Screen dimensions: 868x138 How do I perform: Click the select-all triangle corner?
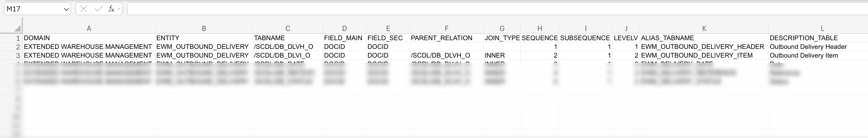tap(18, 29)
